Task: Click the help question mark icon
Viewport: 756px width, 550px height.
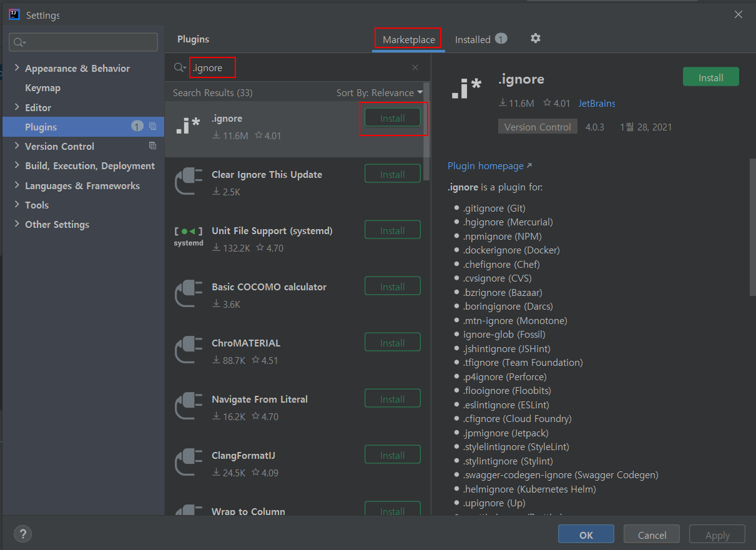Action: tap(22, 534)
